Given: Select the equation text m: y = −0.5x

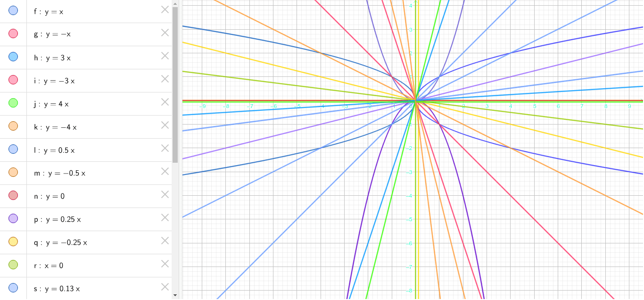Looking at the screenshot, I should [60, 173].
